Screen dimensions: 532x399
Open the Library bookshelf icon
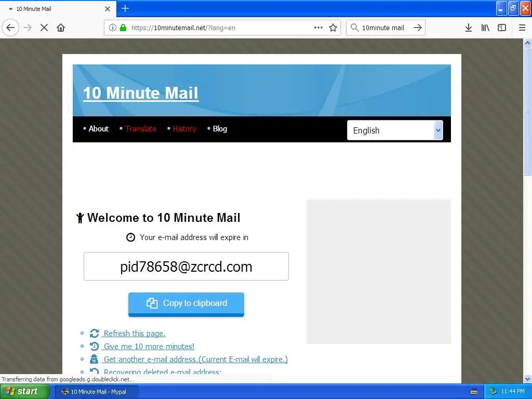(485, 28)
